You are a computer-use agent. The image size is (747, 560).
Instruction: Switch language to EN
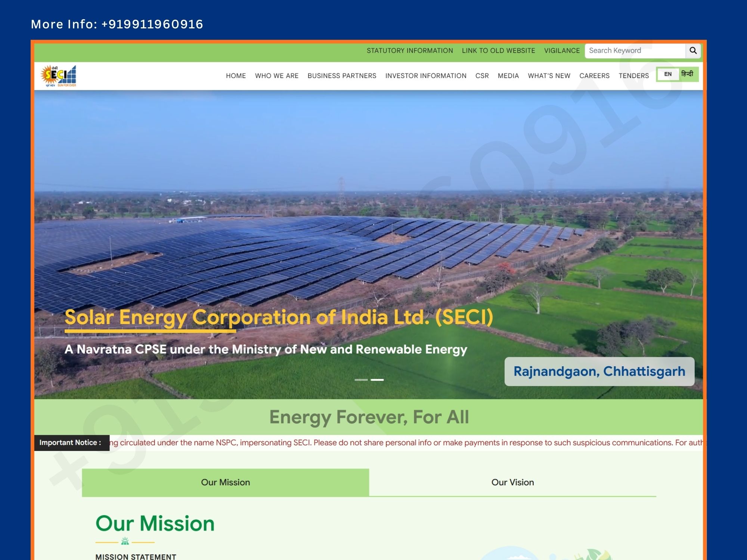point(668,74)
